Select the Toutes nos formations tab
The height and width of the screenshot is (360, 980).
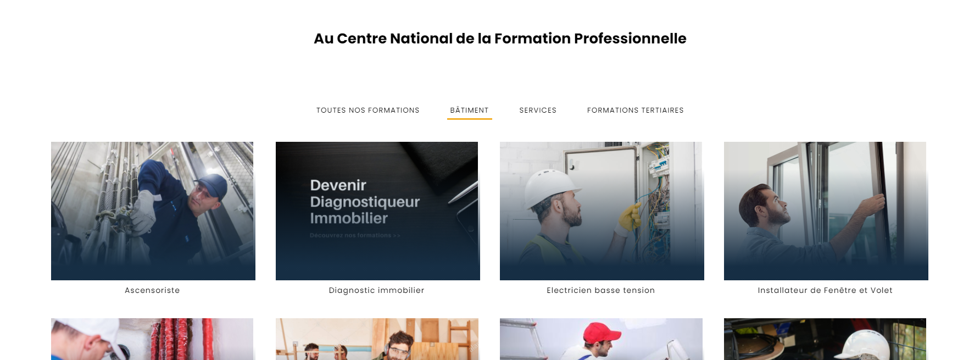click(367, 110)
